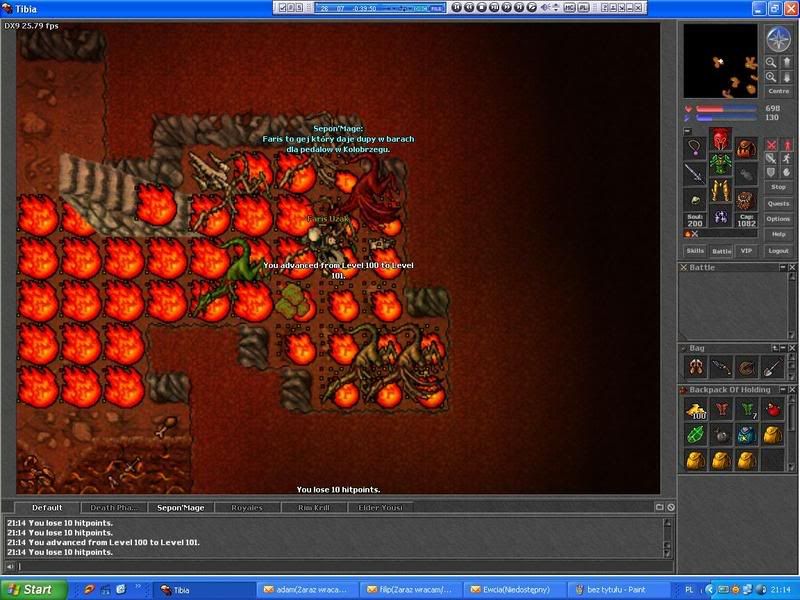Move minimap one floor up
Screen dimensions: 800x600
click(786, 62)
